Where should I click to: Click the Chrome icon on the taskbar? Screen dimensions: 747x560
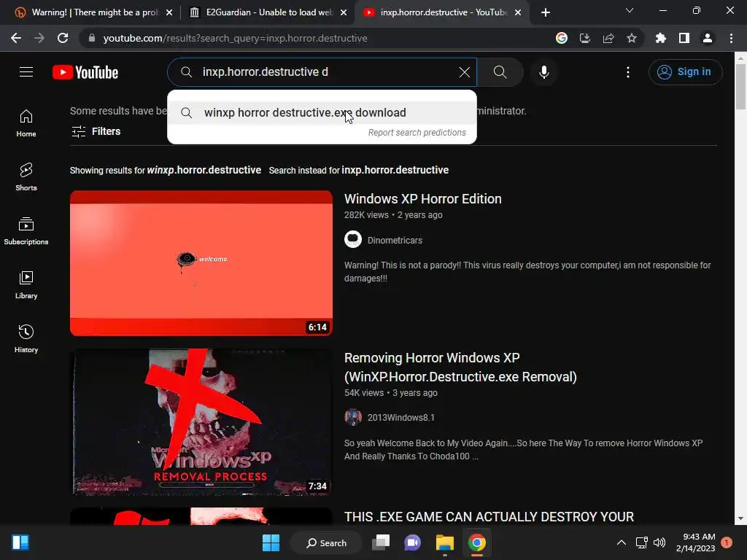point(476,542)
